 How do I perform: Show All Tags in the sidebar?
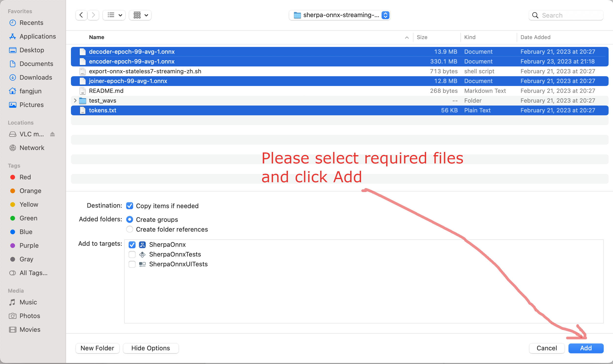[x=28, y=273]
